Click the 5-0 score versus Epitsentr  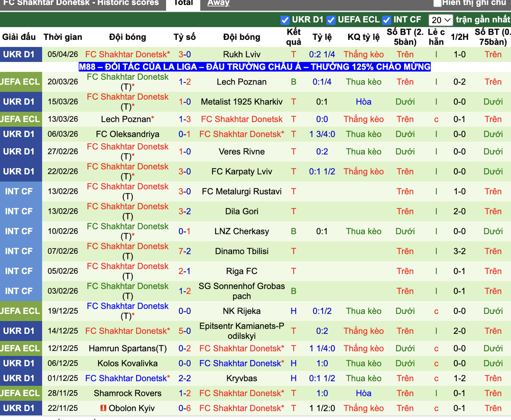(184, 331)
